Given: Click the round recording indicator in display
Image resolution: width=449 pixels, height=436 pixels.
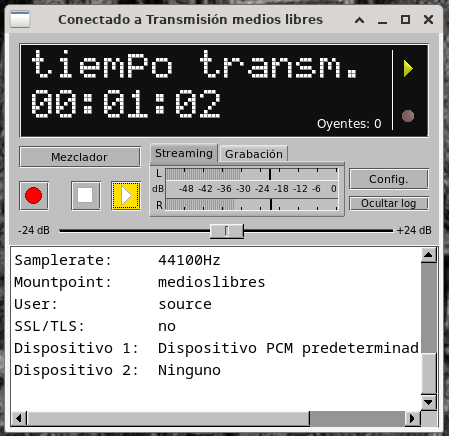Looking at the screenshot, I should pos(408,116).
